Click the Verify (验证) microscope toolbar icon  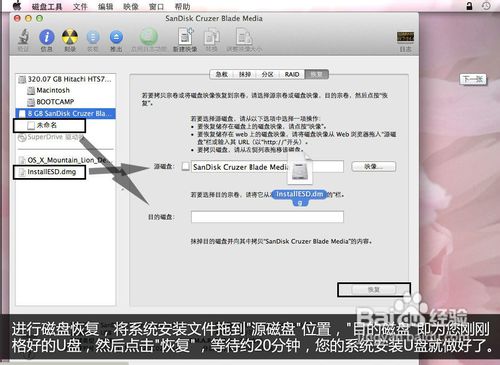pos(23,37)
